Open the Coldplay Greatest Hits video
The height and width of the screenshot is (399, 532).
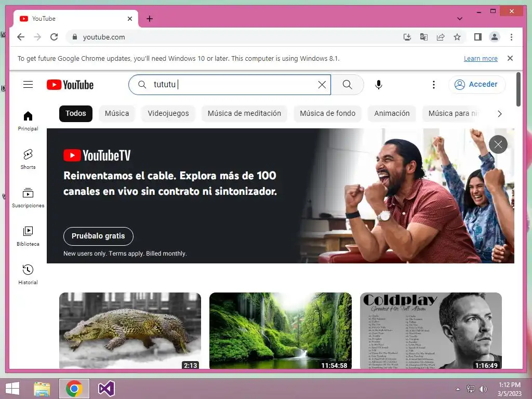click(431, 331)
